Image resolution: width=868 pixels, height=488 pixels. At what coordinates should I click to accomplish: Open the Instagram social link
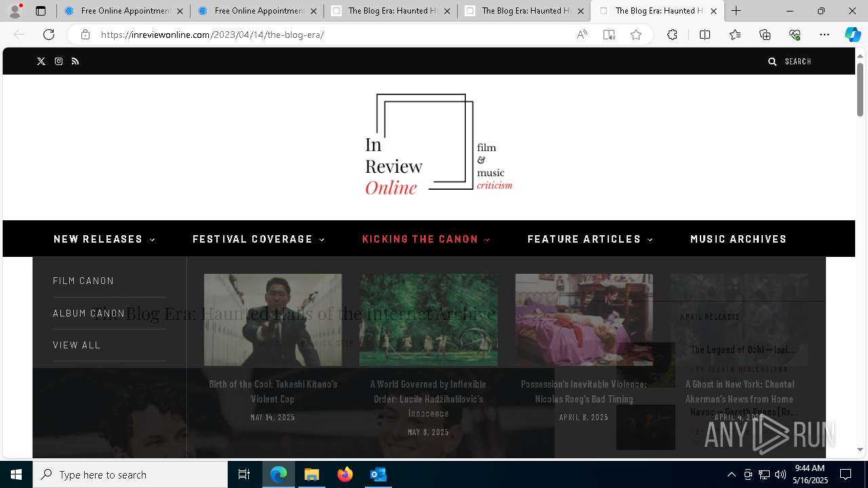coord(59,61)
